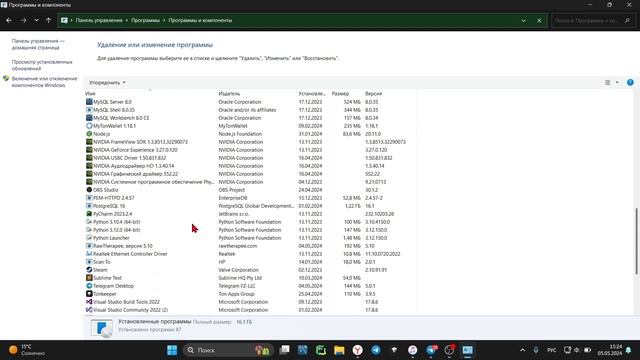
Task: Select the Python 3.12.0 (64-bit) entry
Action: tap(250, 230)
